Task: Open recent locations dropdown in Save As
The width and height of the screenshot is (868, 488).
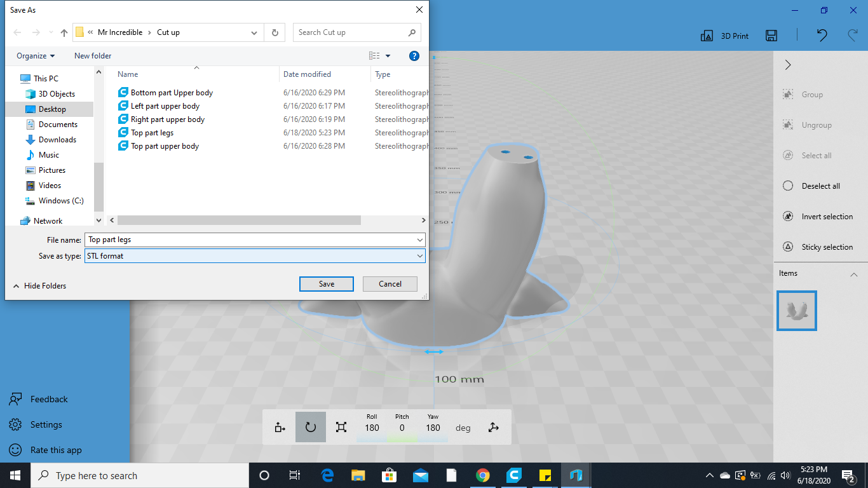Action: 51,32
